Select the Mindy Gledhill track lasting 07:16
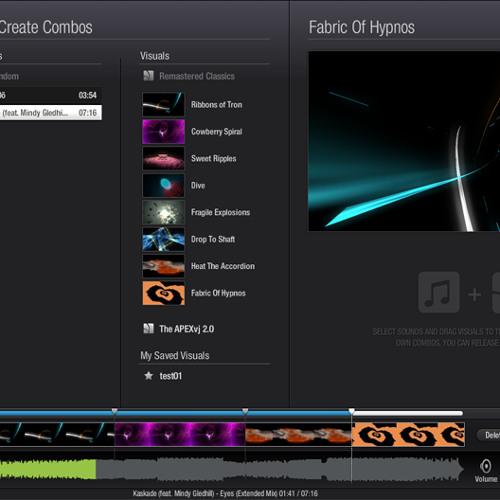 pos(51,113)
